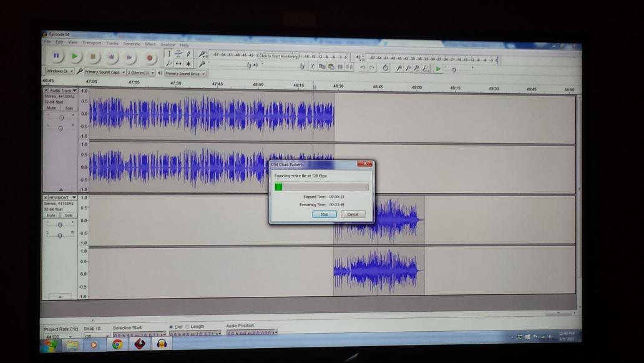Viewport: 644px width, 363px height.
Task: Open Primary Sound Driver output dropdown
Action: pos(185,74)
